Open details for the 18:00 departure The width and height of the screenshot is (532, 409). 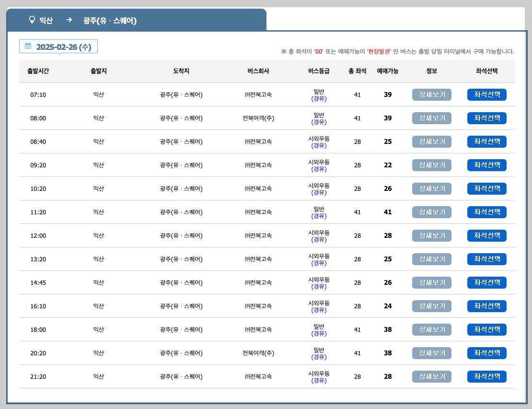click(431, 329)
